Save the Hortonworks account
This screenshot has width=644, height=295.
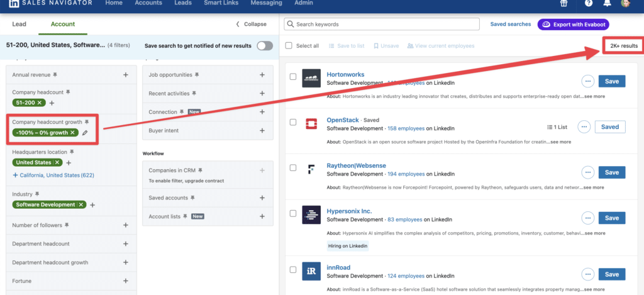tap(612, 81)
